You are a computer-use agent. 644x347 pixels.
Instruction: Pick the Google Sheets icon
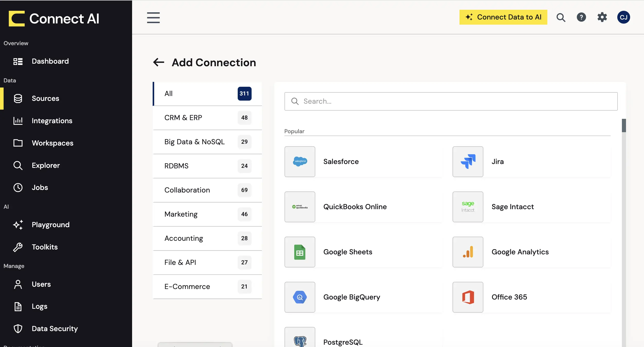300,252
